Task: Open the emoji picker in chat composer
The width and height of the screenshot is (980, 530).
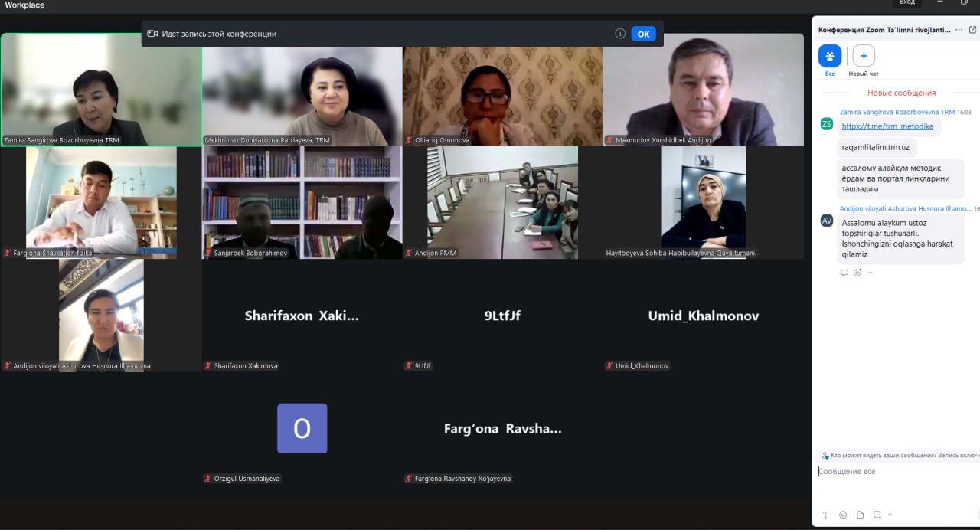Action: [x=843, y=515]
